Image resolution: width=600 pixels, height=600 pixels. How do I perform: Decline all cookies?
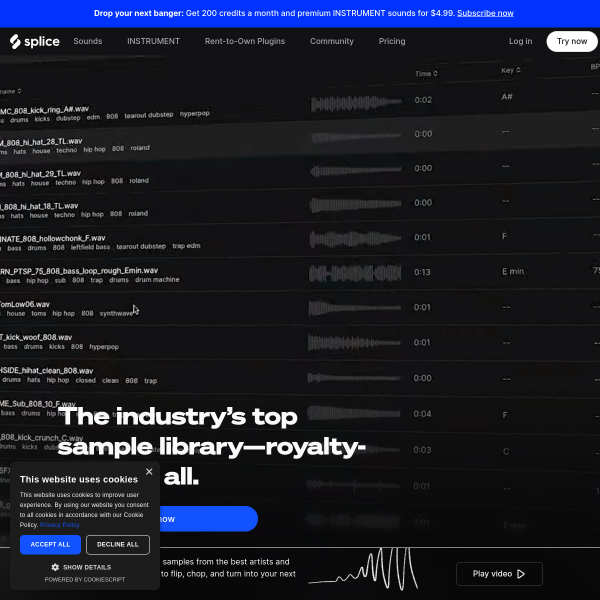[x=118, y=545]
